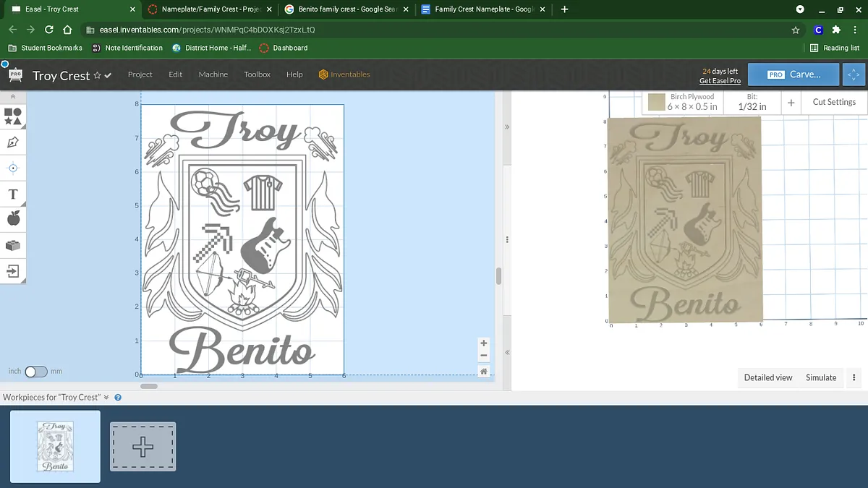Star the Troy Crest project
Viewport: 868px width, 488px height.
[97, 76]
